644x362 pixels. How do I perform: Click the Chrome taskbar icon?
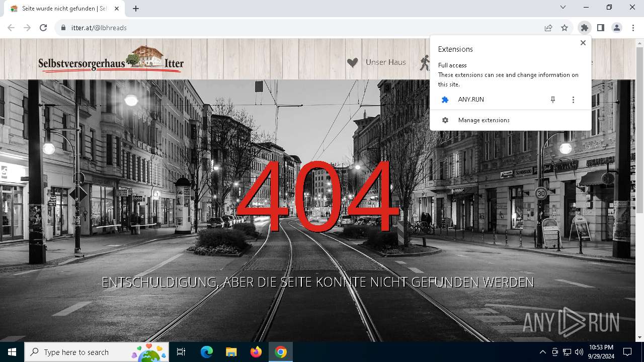[x=280, y=352]
